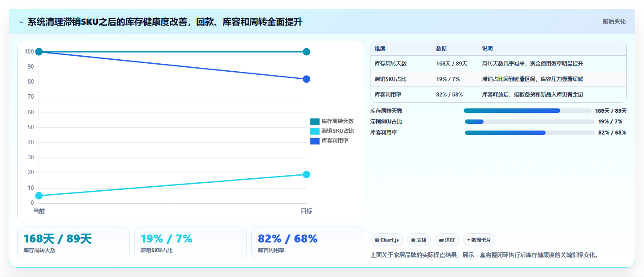Click the 库存周转天数 data point at 目标
The image size is (644, 277).
click(306, 52)
